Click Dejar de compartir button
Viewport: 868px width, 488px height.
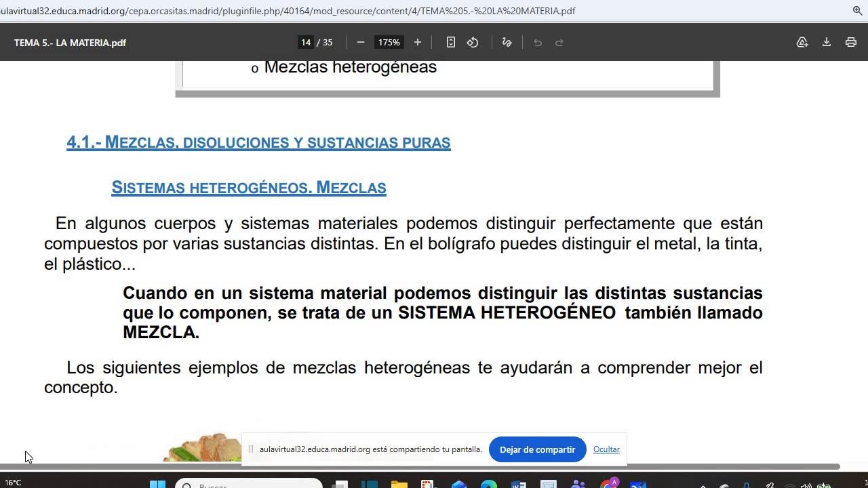(x=537, y=449)
